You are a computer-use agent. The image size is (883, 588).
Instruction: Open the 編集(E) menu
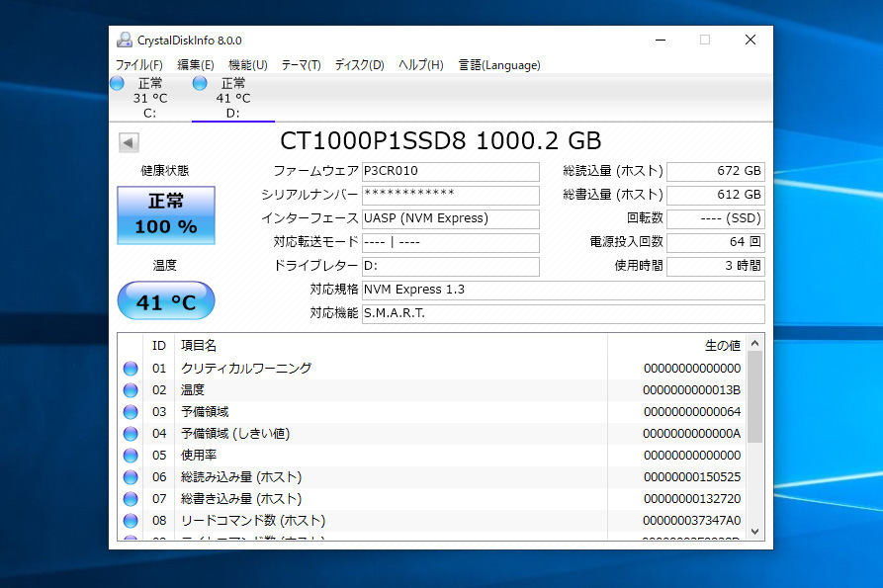(196, 65)
